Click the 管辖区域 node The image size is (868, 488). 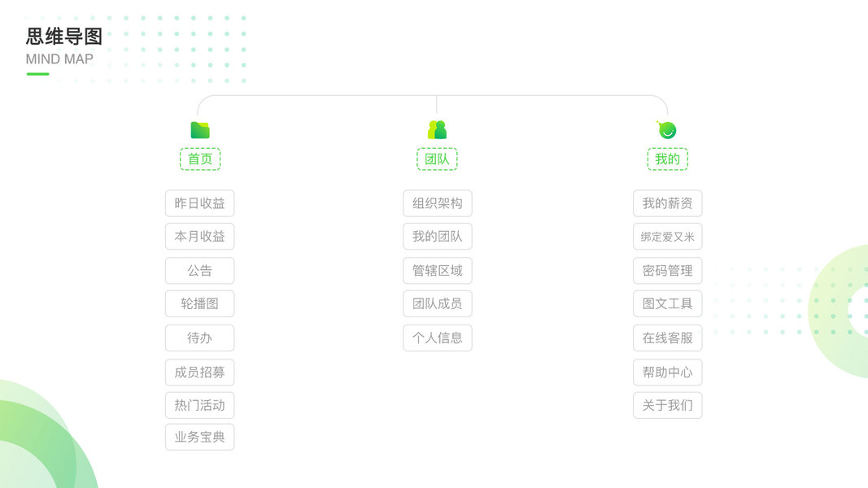point(438,271)
